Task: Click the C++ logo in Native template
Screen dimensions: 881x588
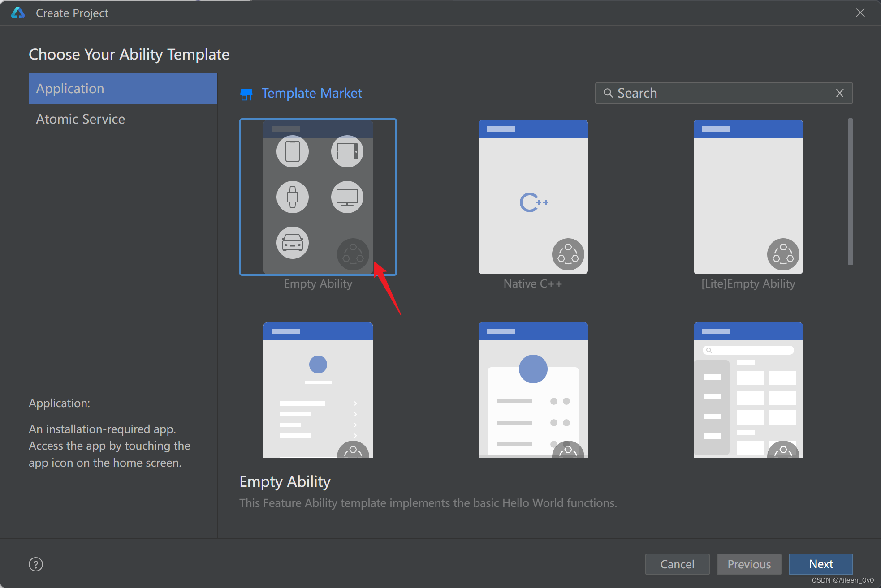Action: (533, 202)
